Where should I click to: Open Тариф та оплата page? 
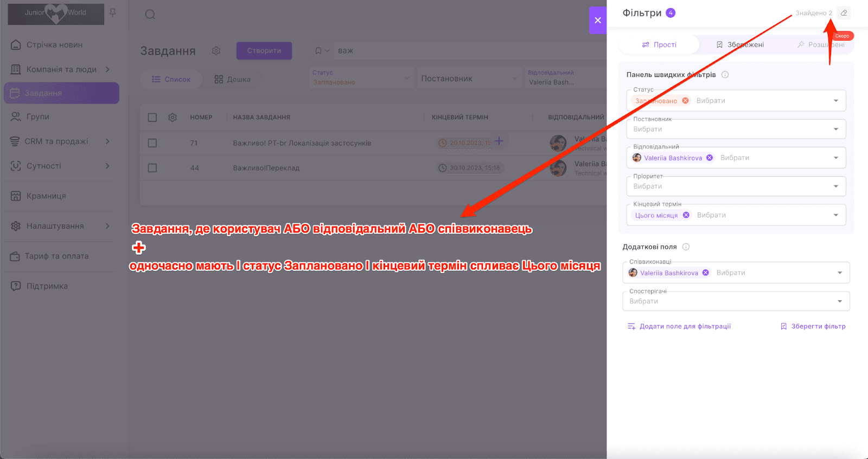[x=56, y=256]
